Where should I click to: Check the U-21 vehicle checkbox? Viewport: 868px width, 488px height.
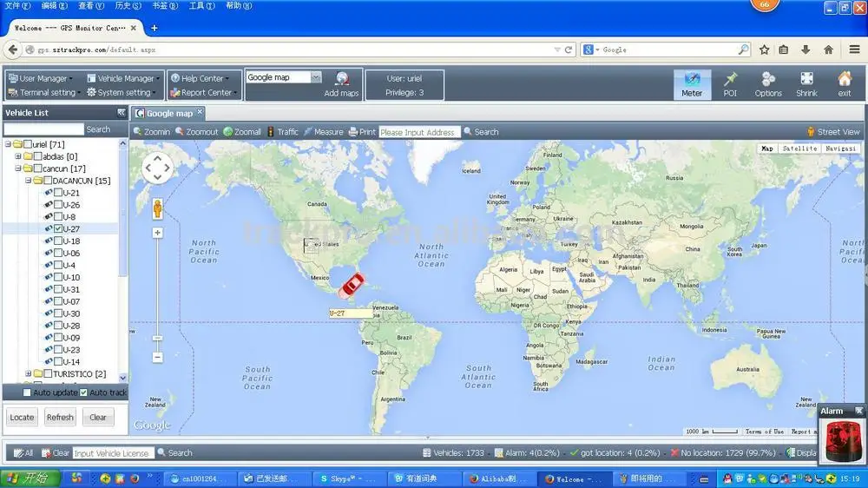pos(58,193)
